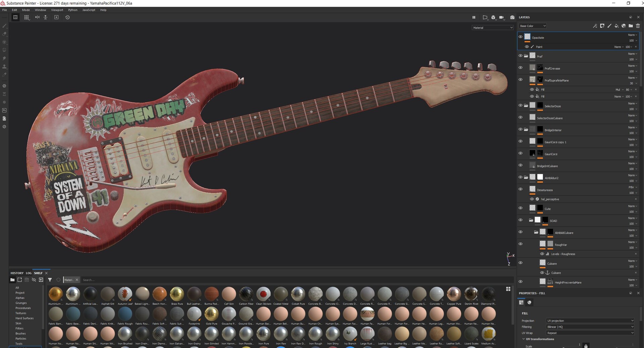Screen dimensions: 644x348
Task: Open the Filtering Bilinear HQ dropdown
Action: pos(590,327)
